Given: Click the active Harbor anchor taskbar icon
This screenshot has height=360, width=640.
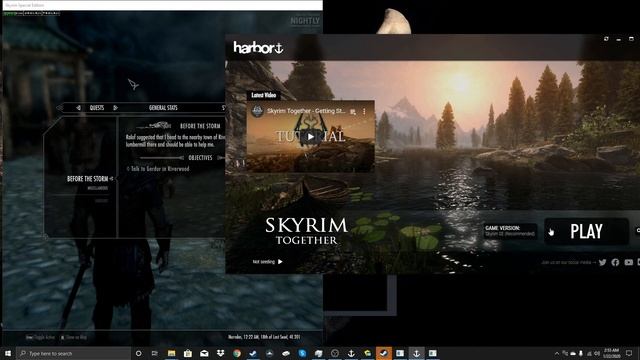Looking at the screenshot, I should (x=416, y=353).
